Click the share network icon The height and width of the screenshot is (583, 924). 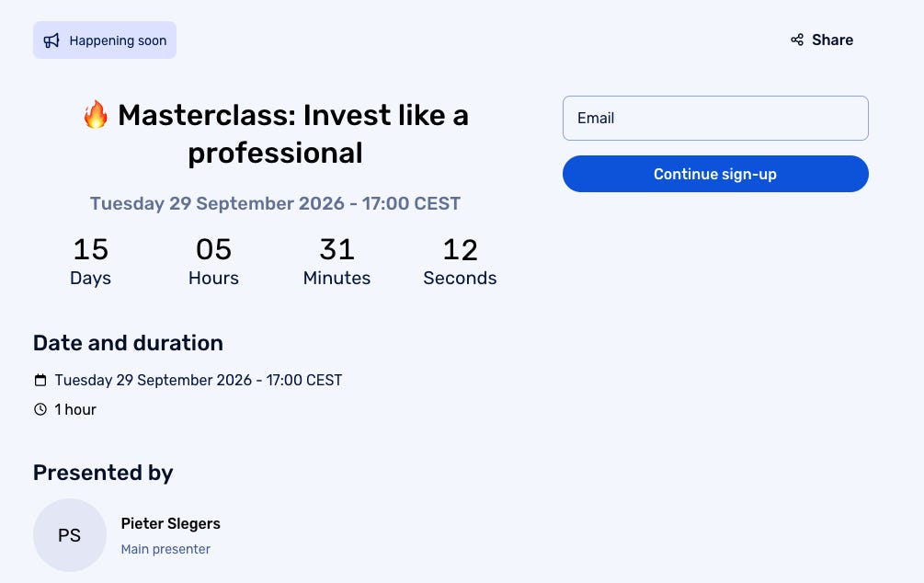coord(797,40)
